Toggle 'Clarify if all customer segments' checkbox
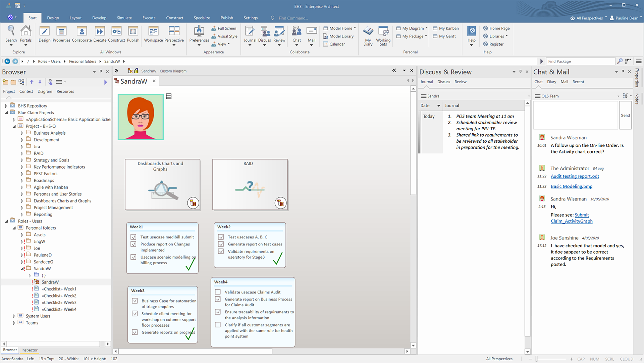The height and width of the screenshot is (363, 644). [218, 325]
